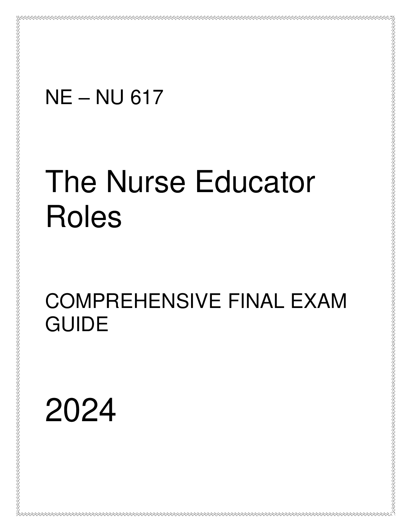Click the word 'Educator' in the title
The height and width of the screenshot is (532, 411).
click(x=256, y=182)
